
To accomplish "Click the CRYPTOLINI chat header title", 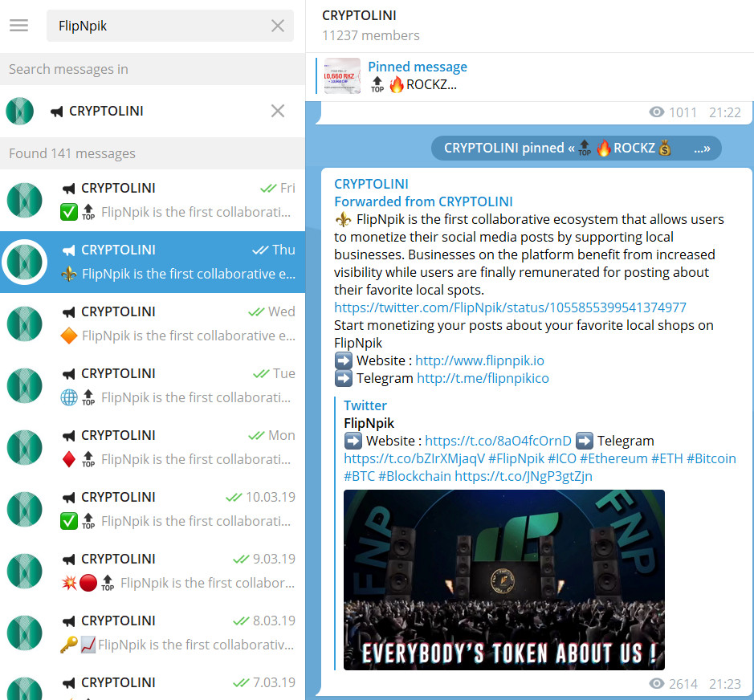I will [359, 15].
